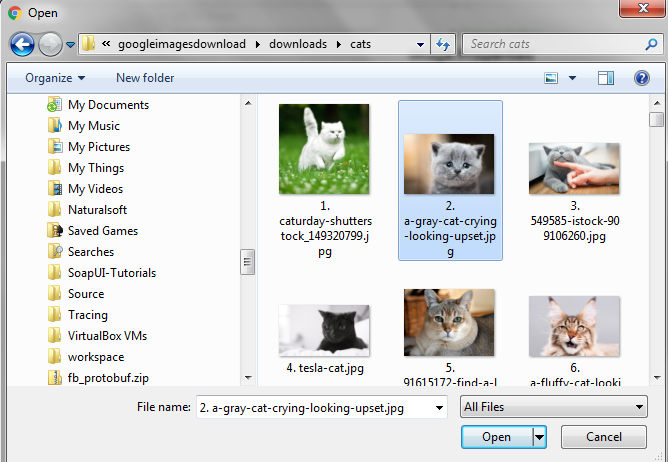Click file list scroll up arrow
The height and width of the screenshot is (462, 668).
pos(656,103)
